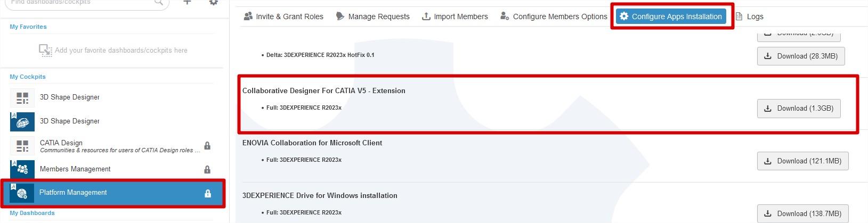Open the Platform Management cockpit icon
Screen dimensions: 868x223
coord(22,193)
